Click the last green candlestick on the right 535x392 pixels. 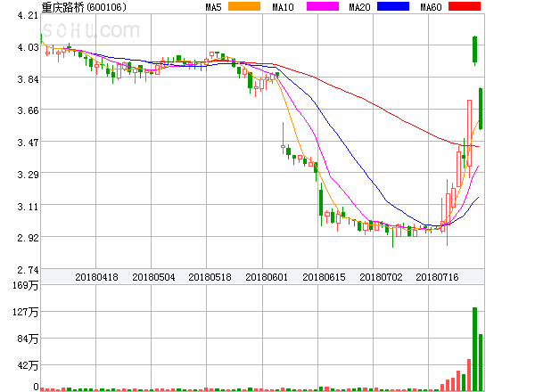(481, 109)
